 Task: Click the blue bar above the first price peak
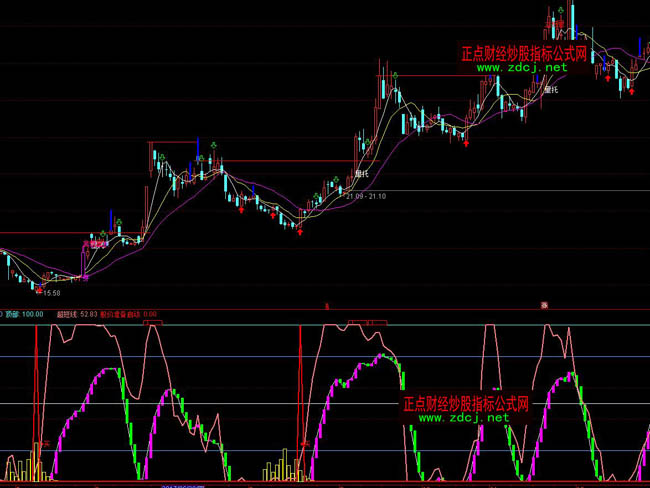(198, 150)
